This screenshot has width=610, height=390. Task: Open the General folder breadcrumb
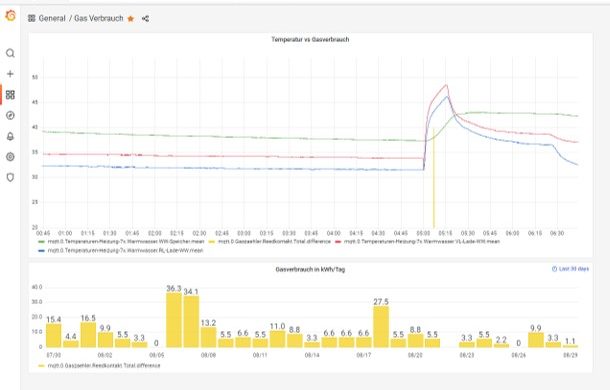click(x=52, y=18)
